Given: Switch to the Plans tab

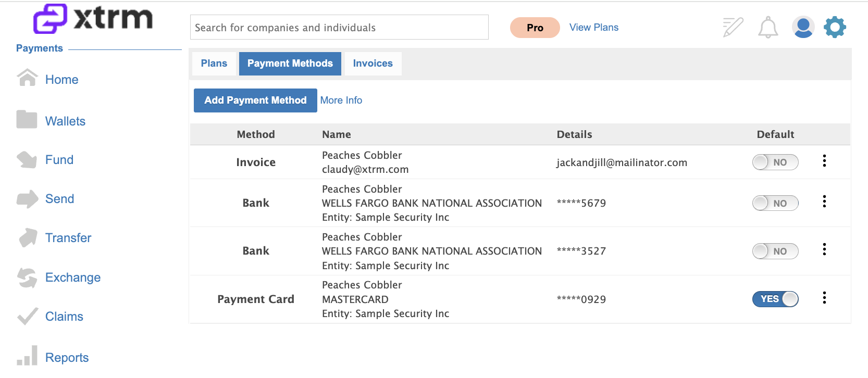Looking at the screenshot, I should 214,64.
